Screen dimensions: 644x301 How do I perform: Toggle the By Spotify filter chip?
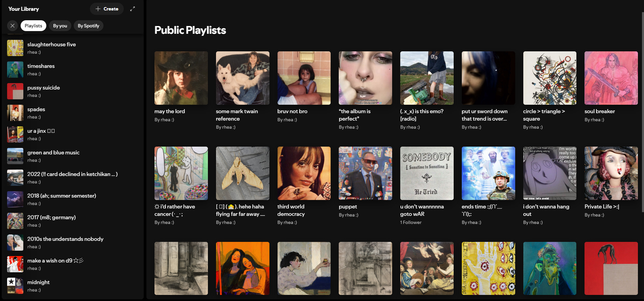(89, 26)
